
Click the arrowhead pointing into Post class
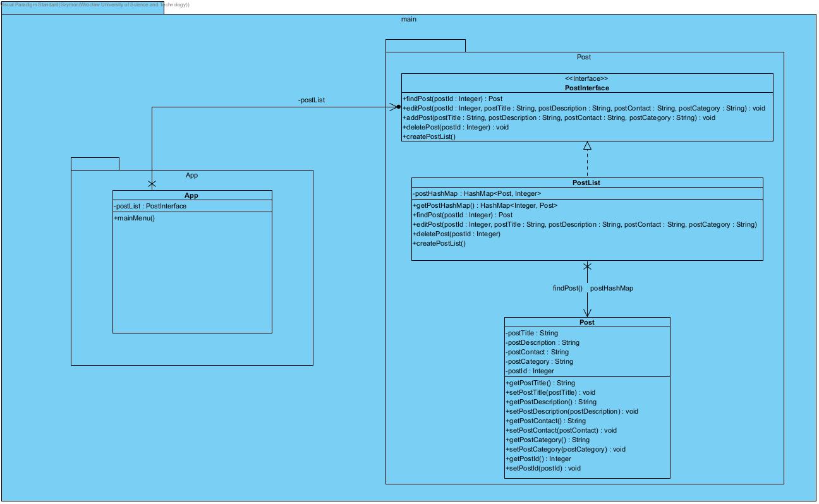587,313
